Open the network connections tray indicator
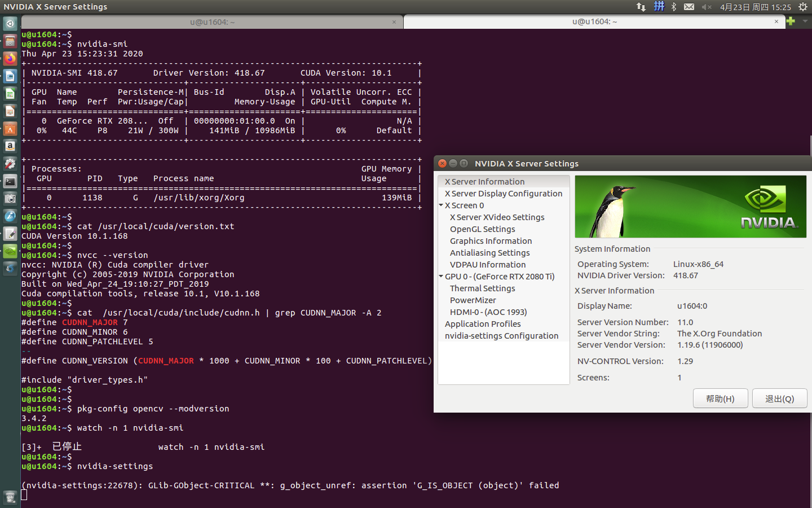The image size is (812, 508). tap(641, 7)
